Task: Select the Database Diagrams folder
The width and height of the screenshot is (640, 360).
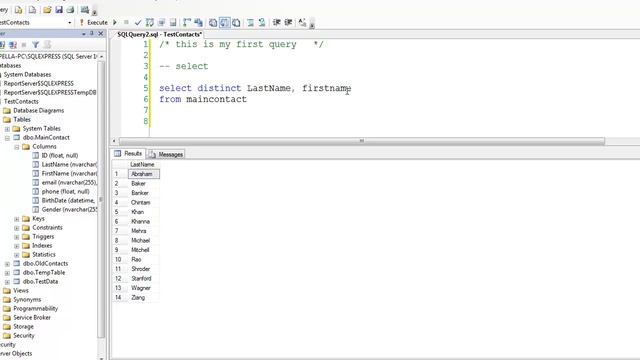Action: 38,111
